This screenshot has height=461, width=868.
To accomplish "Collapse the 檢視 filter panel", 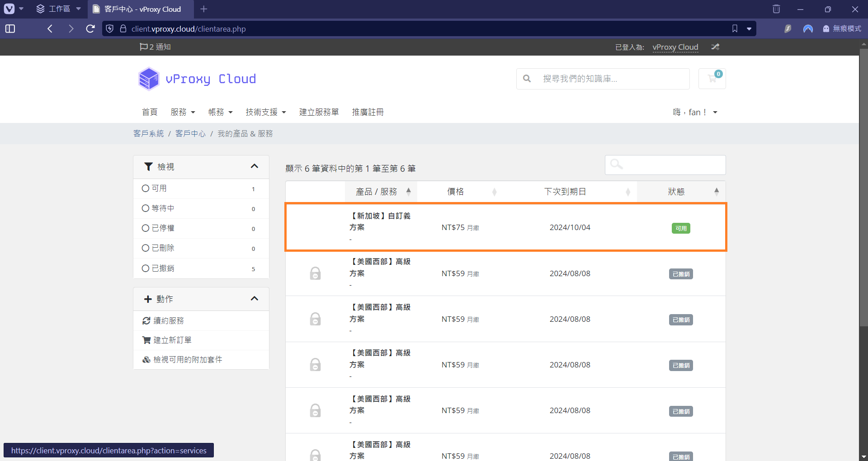I will (x=254, y=166).
